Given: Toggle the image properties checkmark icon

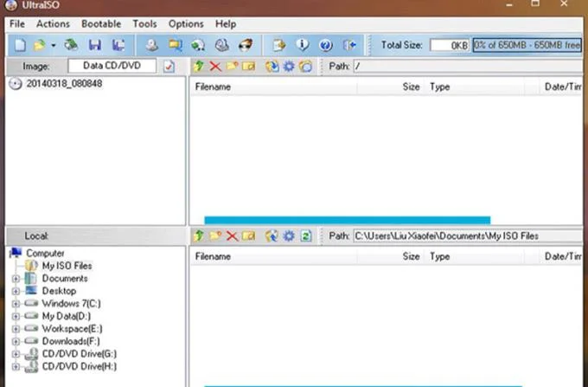Looking at the screenshot, I should 169,67.
